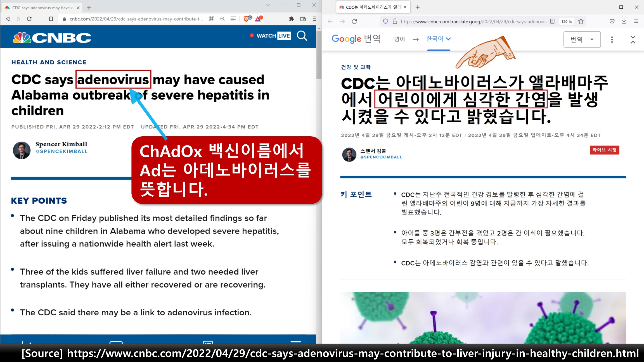
Task: Go back in the Brave CNBC window
Action: coord(8,19)
